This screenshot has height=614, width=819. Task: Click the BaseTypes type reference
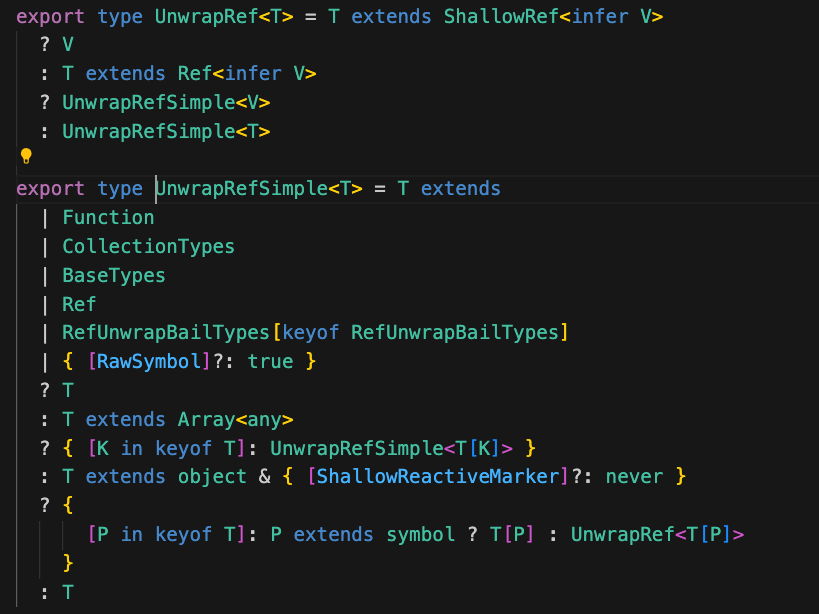click(x=114, y=275)
